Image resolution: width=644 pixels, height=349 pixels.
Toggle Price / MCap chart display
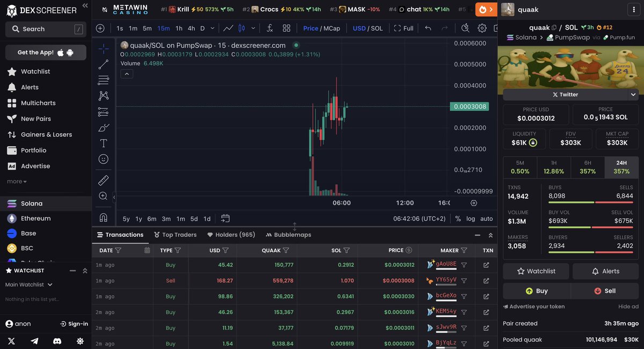pyautogui.click(x=321, y=28)
